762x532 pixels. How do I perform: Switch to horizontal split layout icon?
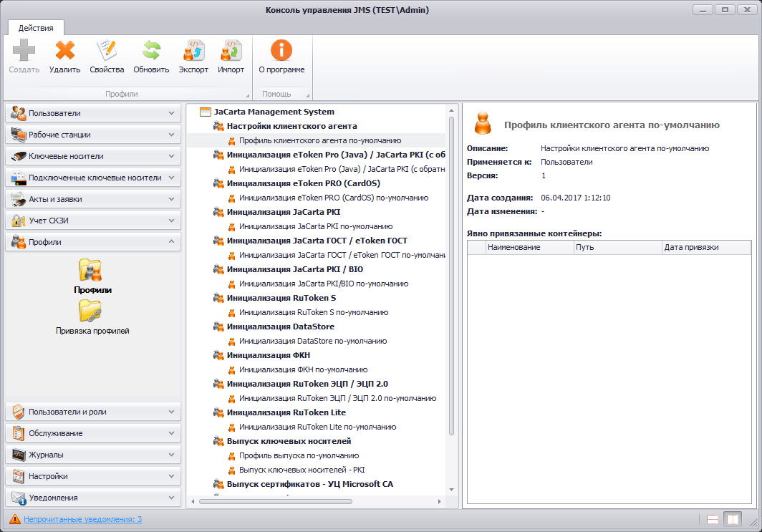click(713, 519)
